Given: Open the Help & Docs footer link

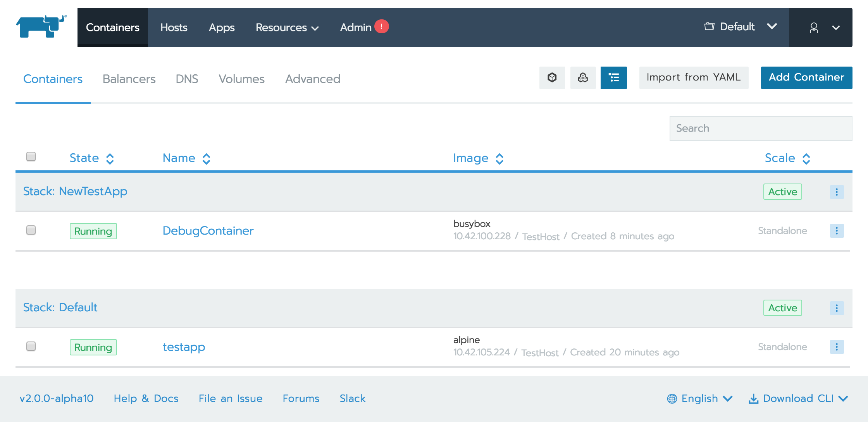Looking at the screenshot, I should point(146,398).
